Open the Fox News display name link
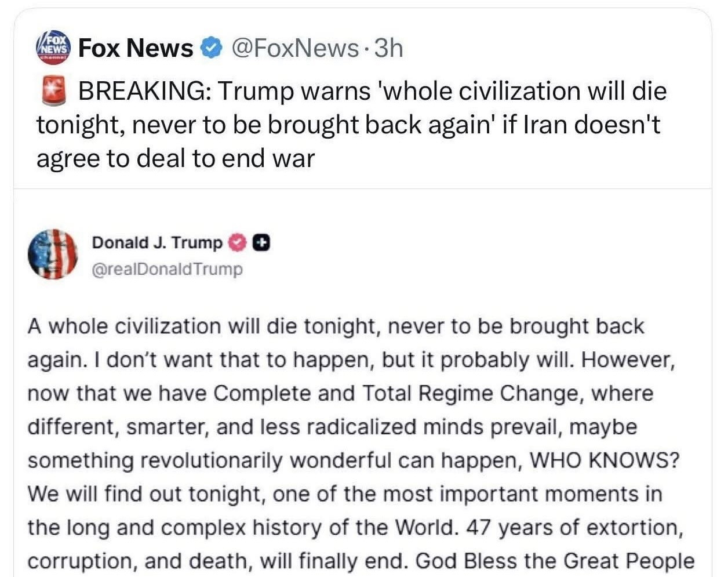This screenshot has width=728, height=577. pyautogui.click(x=136, y=48)
